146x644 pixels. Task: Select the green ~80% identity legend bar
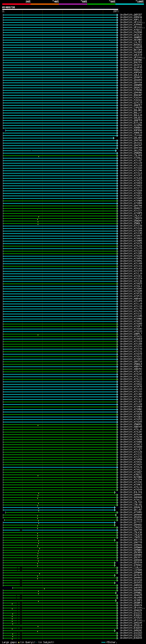coord(101,4)
